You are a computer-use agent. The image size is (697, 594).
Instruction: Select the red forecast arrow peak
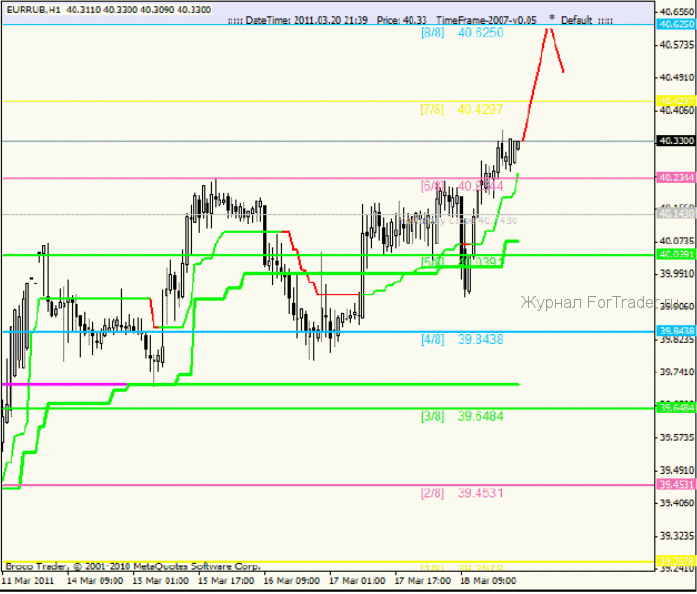pyautogui.click(x=548, y=30)
